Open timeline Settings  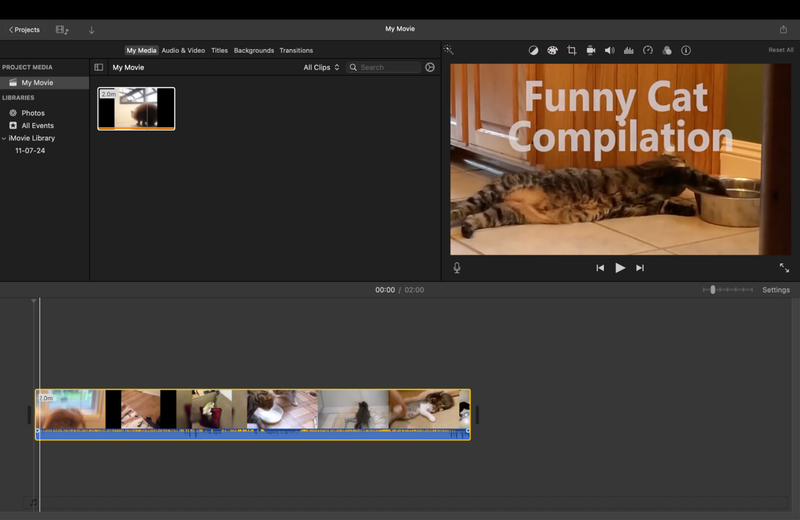click(776, 290)
